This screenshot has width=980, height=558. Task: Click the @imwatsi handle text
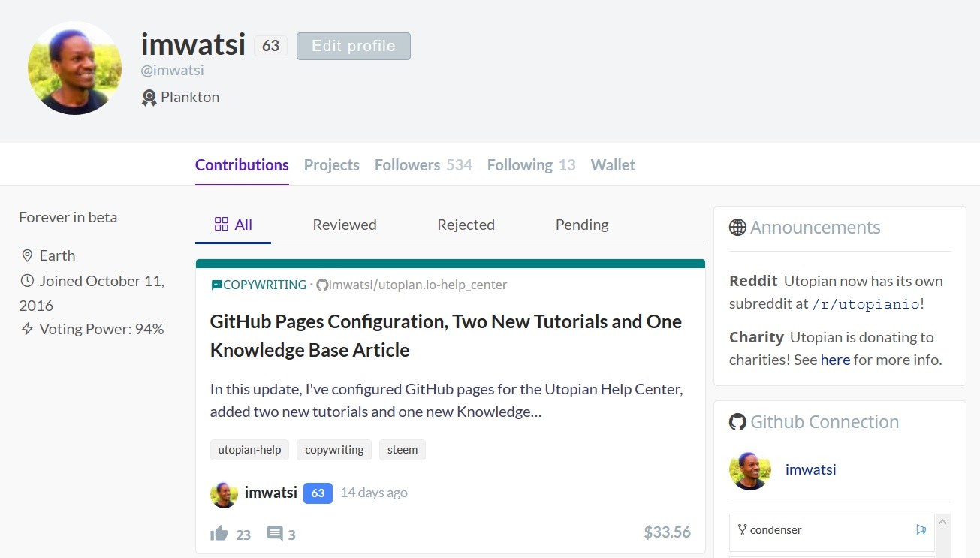point(173,71)
